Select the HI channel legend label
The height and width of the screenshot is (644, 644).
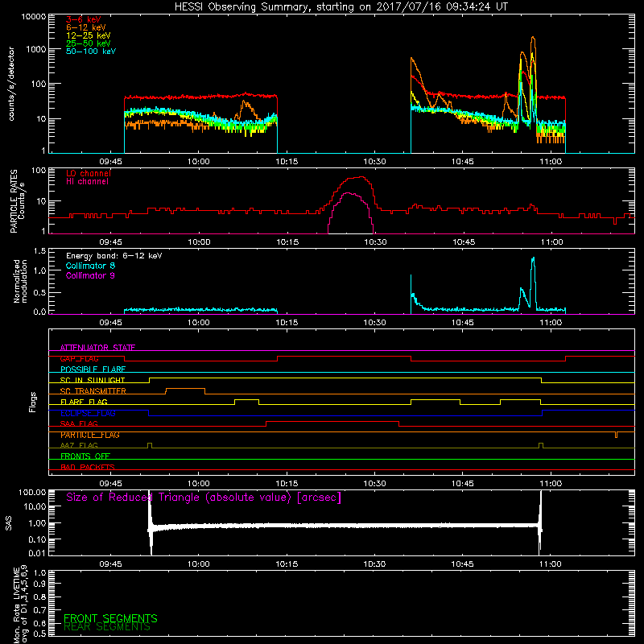[87, 182]
